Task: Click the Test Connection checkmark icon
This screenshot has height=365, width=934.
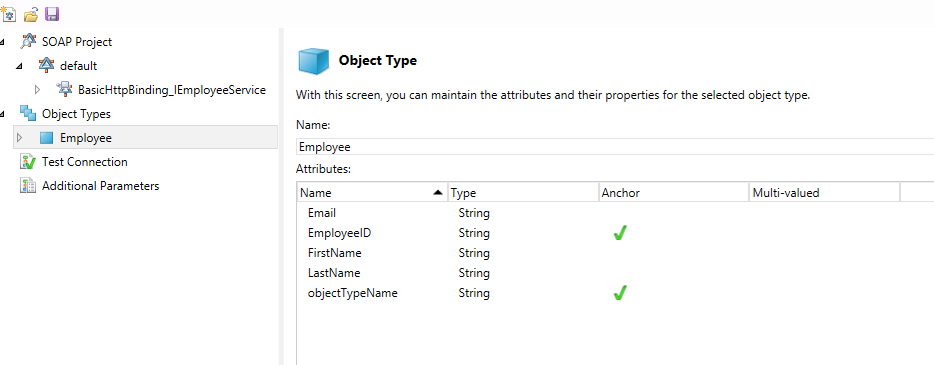Action: [28, 161]
